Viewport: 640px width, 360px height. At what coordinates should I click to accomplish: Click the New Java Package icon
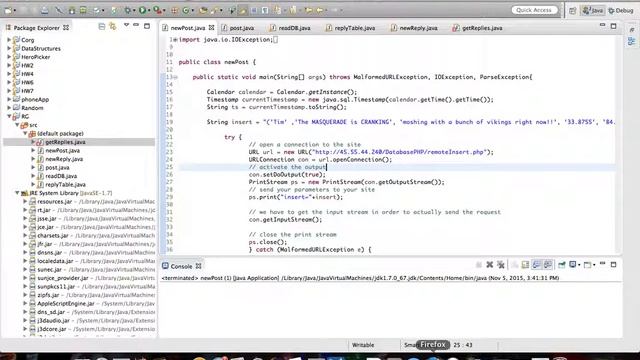(x=175, y=10)
